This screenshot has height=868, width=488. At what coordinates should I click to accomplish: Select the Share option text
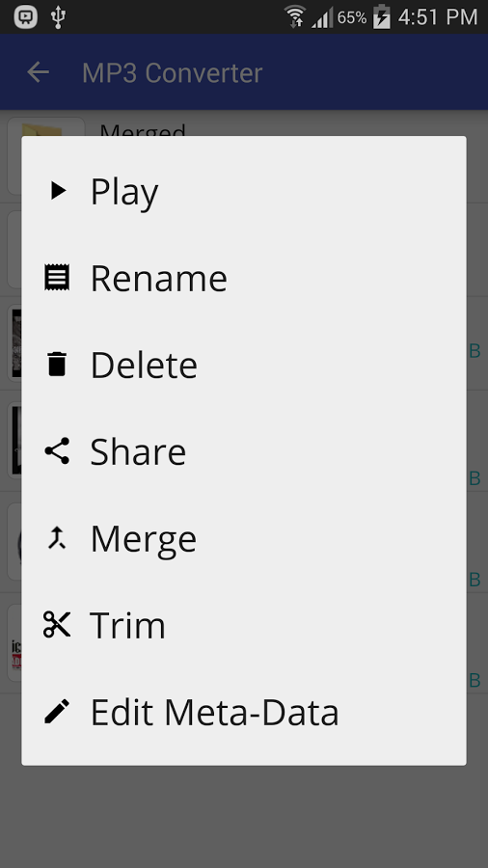tap(138, 451)
